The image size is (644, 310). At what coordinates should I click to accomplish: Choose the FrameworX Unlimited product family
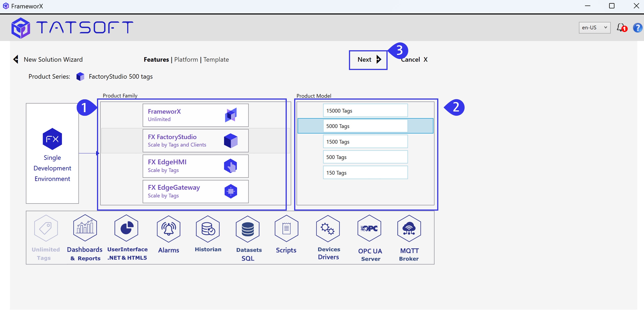(x=196, y=115)
